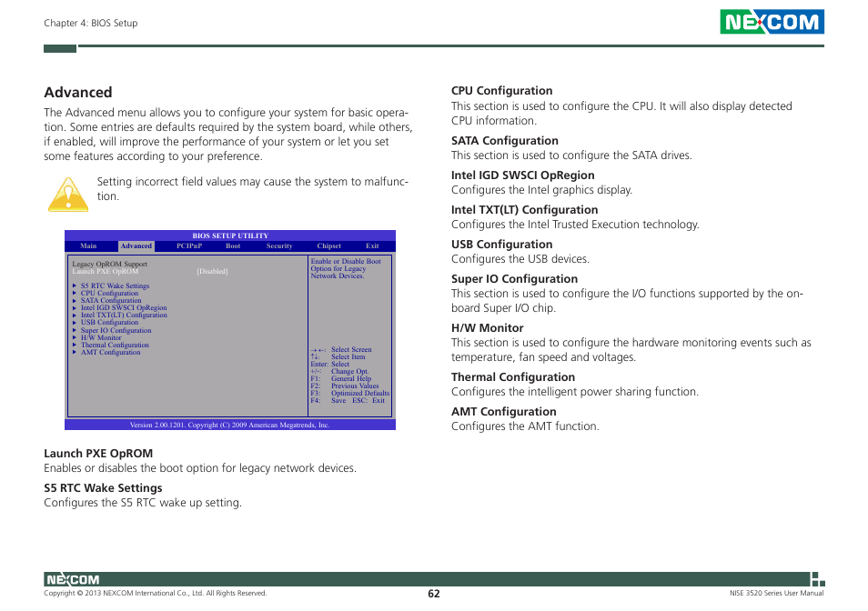Open CPU Configuration entry in BIOS list
This screenshot has height=611, width=868.
[x=109, y=293]
